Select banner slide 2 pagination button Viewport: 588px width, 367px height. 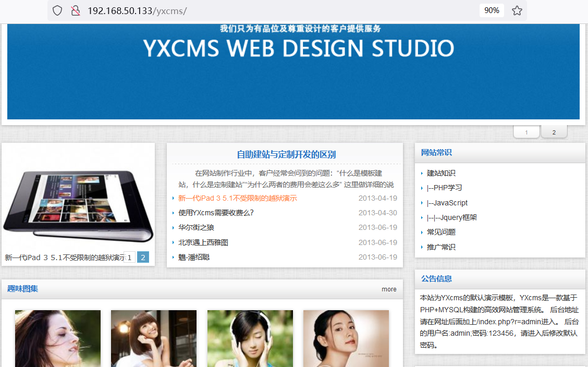pyautogui.click(x=554, y=131)
